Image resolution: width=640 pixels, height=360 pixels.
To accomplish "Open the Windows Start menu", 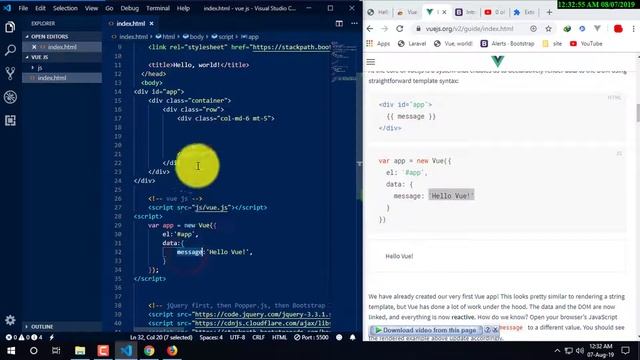I will tap(11, 351).
